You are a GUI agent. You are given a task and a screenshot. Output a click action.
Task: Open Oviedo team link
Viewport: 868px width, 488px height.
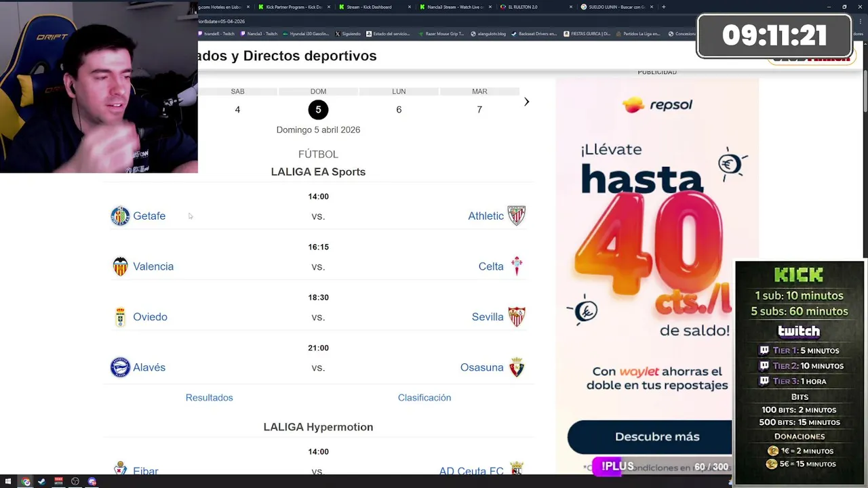click(x=150, y=317)
